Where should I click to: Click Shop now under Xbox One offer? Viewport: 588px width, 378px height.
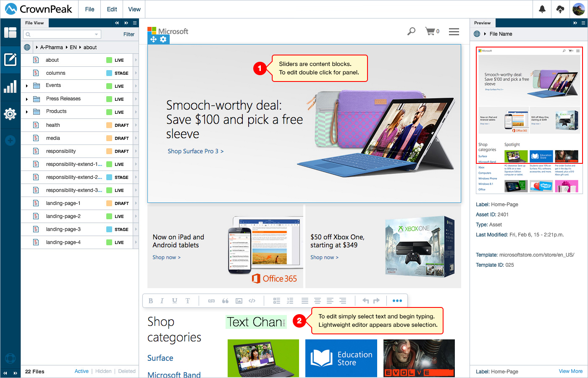(325, 257)
